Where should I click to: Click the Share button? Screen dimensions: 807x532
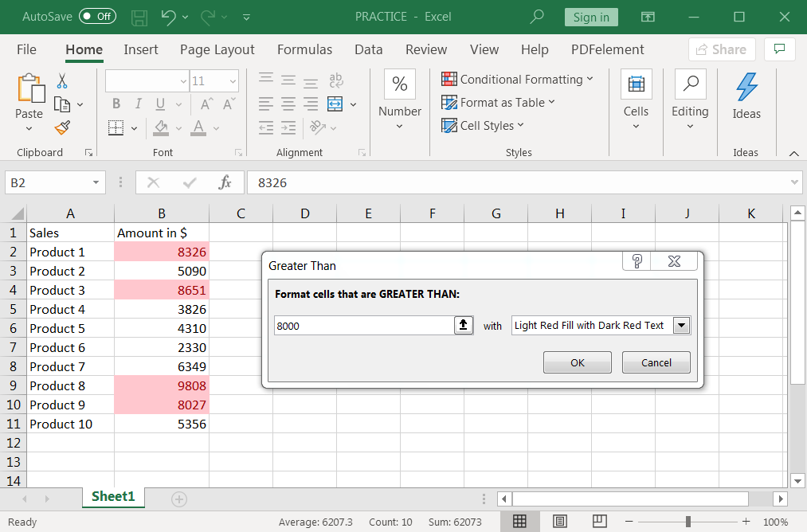[722, 49]
